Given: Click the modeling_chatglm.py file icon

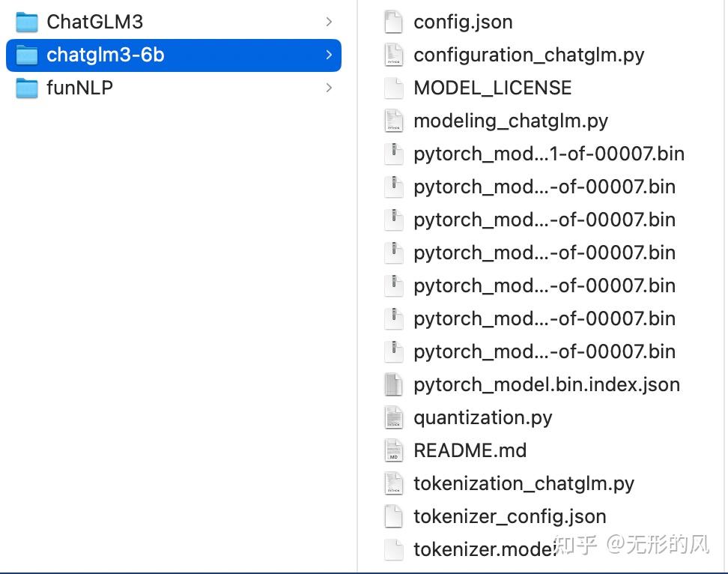Looking at the screenshot, I should click(x=393, y=121).
